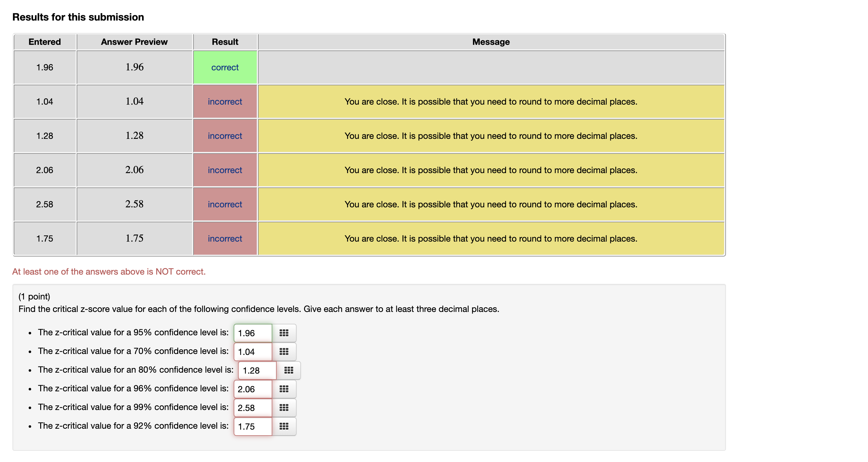Click the Answer Preview 1.96 cell
The image size is (868, 462).
(135, 67)
